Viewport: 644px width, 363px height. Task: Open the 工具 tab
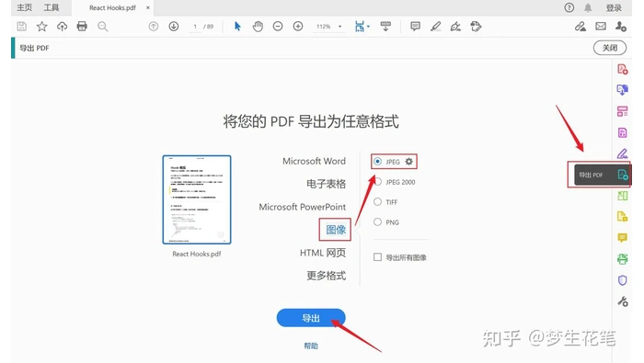tap(52, 7)
